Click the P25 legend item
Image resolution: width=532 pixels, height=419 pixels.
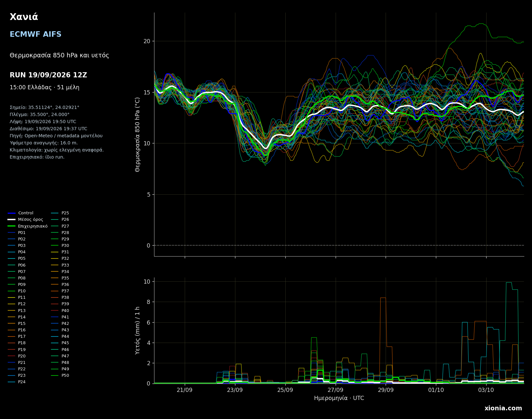click(60, 213)
